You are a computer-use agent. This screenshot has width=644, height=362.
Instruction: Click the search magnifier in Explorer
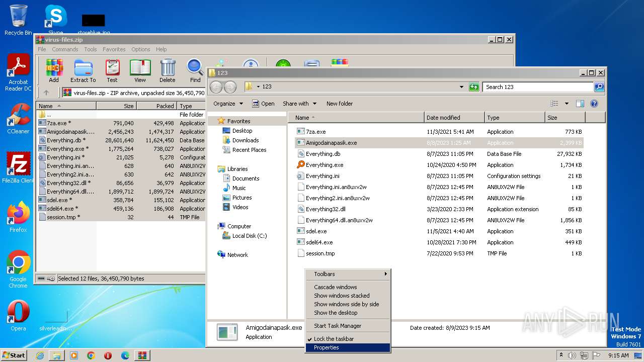599,87
